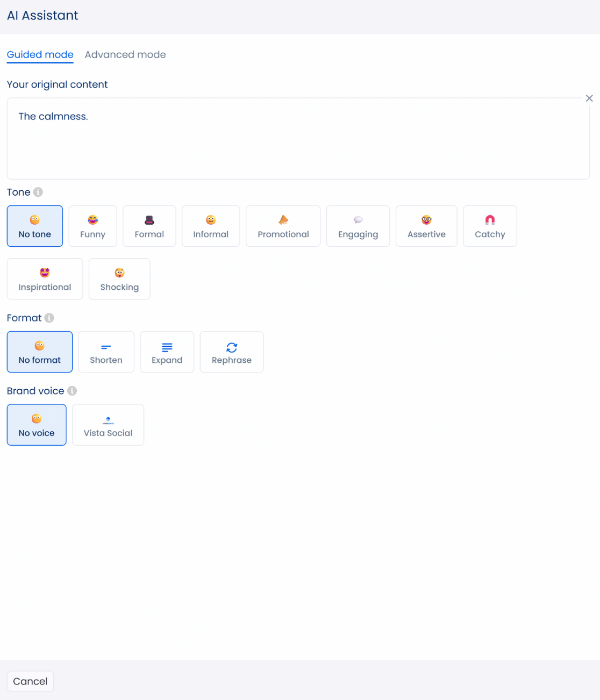Apply the Promotional tone
The width and height of the screenshot is (600, 700).
pos(283,226)
